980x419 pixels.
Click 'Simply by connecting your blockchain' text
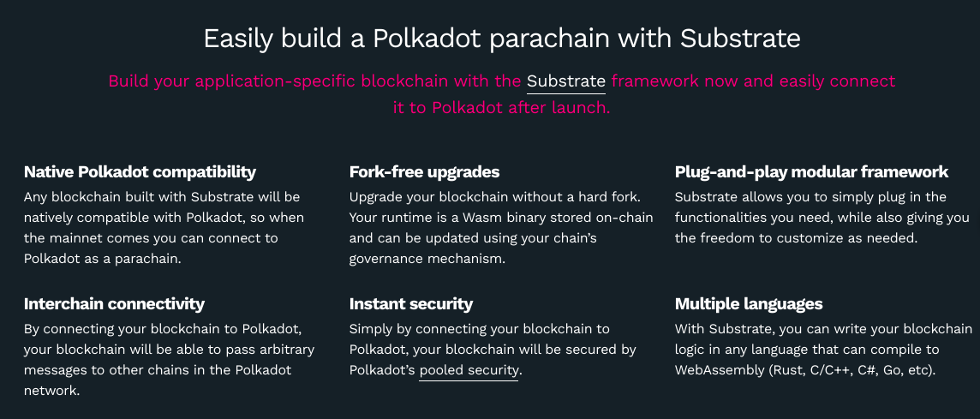click(480, 328)
